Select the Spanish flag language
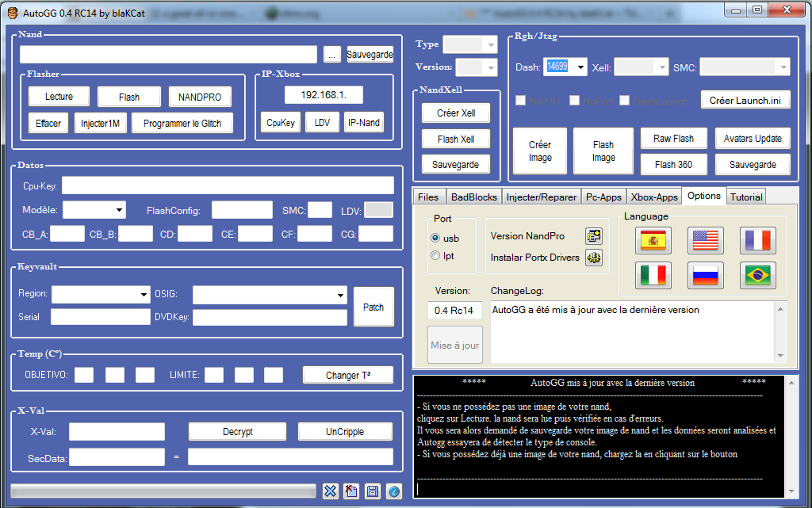Viewport: 812px width, 508px height. 653,241
